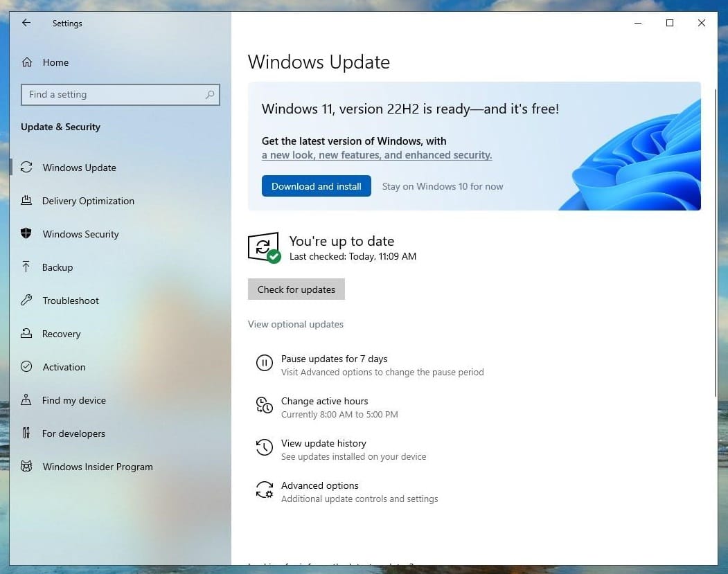Click the pause updates icon
The image size is (728, 574).
pyautogui.click(x=265, y=363)
